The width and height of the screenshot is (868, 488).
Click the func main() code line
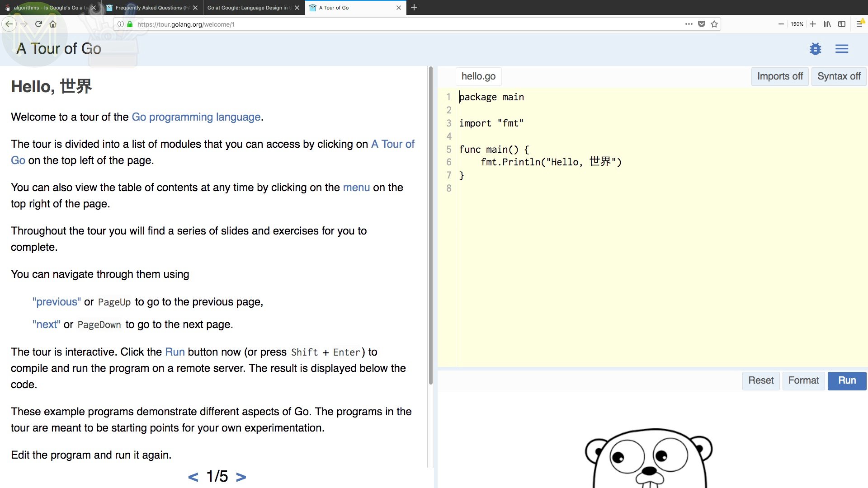tap(494, 150)
